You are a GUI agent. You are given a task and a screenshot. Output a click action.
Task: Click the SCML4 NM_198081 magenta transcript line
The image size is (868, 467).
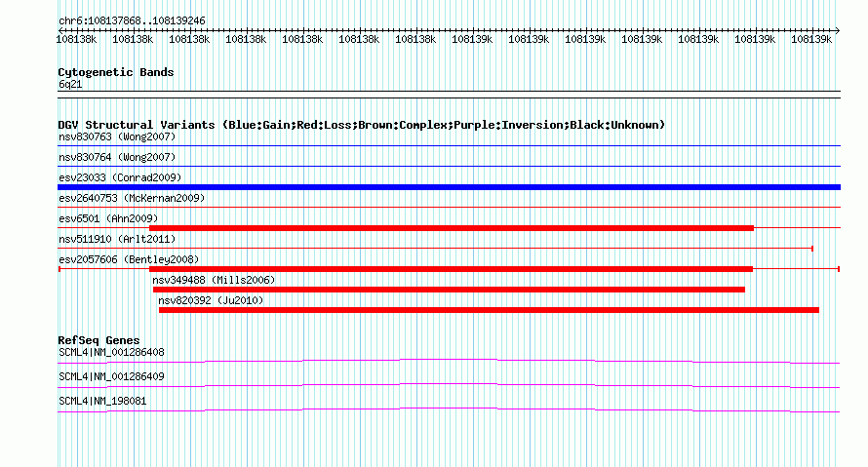tap(449, 410)
